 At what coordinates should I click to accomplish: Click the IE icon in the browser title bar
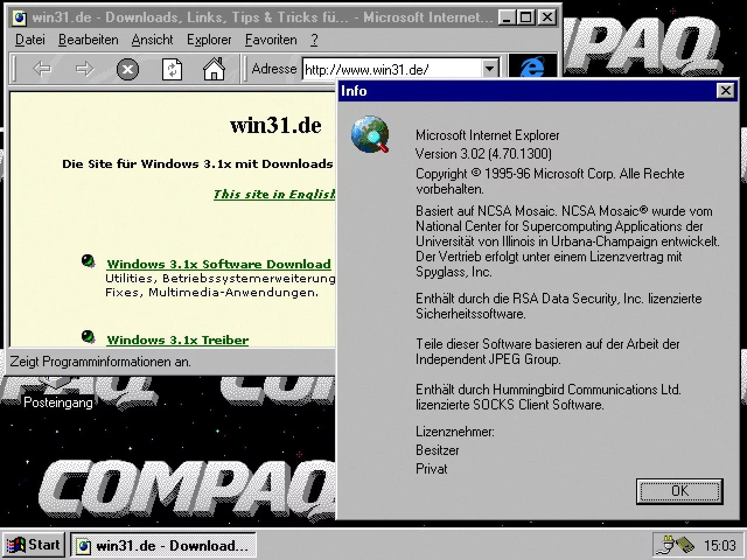pos(18,17)
